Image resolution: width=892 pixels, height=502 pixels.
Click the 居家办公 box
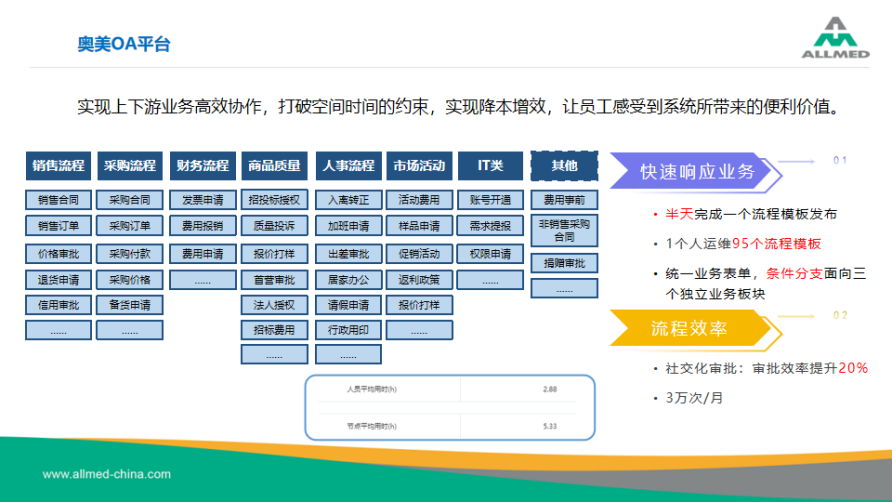click(x=348, y=279)
